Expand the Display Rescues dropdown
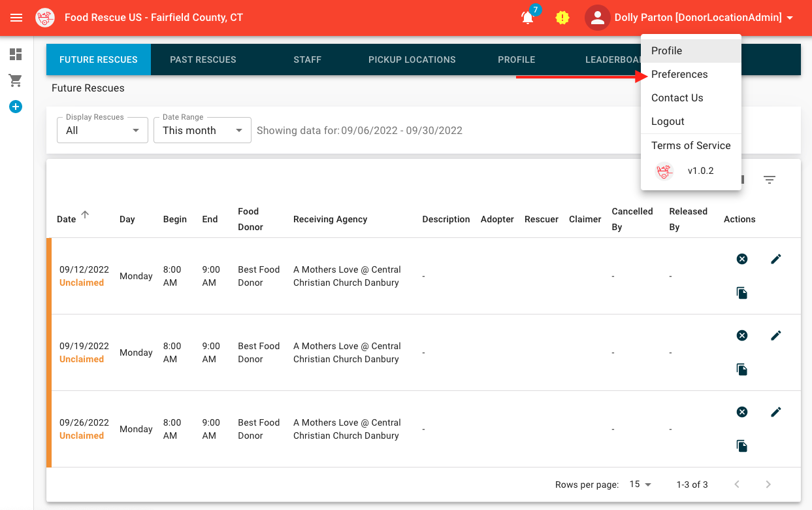812x510 pixels. point(102,130)
